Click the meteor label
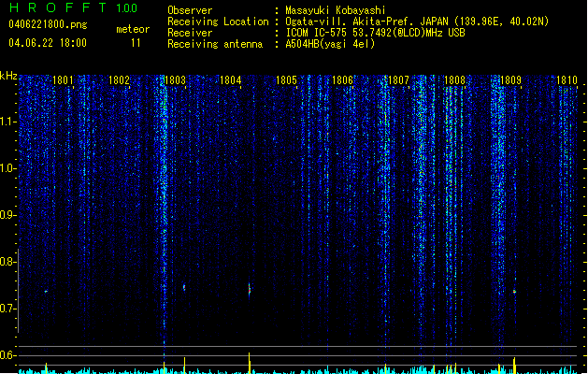 pos(133,29)
